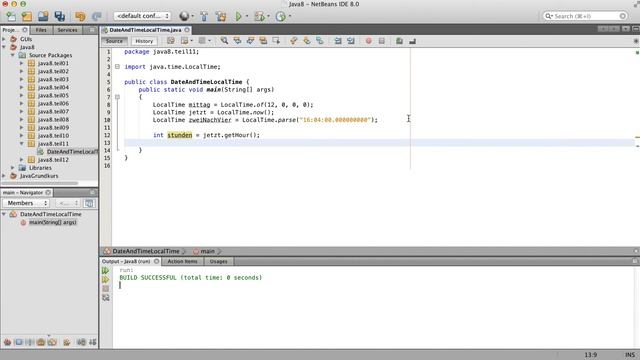The image size is (640, 360).
Task: Click the Re-run green arrows icon in Output
Action: (106, 271)
